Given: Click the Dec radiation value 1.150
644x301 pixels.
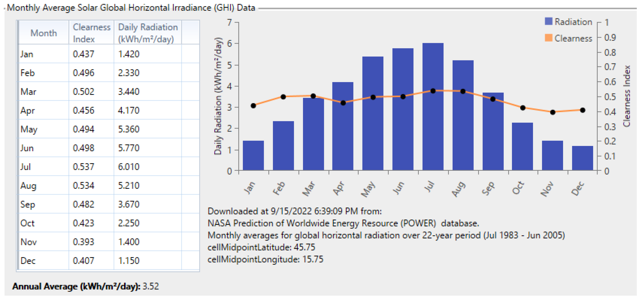Looking at the screenshot, I should point(129,261).
